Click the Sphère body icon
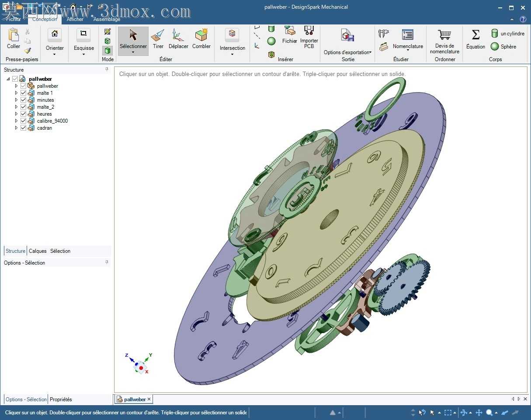The image size is (531, 420). coord(495,46)
